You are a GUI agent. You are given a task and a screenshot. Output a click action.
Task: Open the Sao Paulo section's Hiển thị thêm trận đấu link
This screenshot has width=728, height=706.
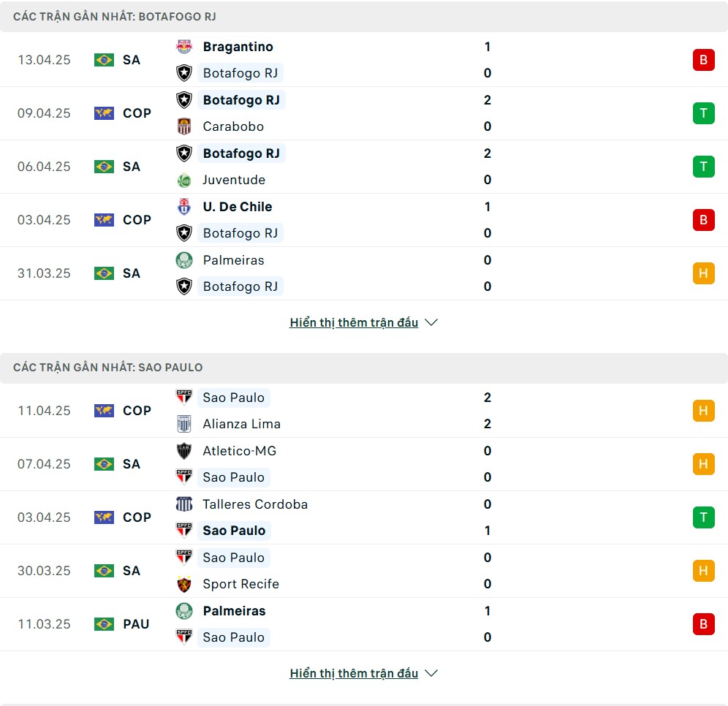354,673
